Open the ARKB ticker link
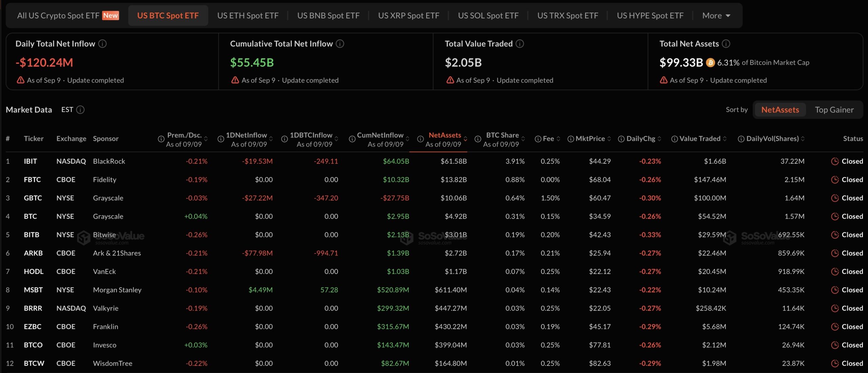This screenshot has height=373, width=868. (x=33, y=253)
